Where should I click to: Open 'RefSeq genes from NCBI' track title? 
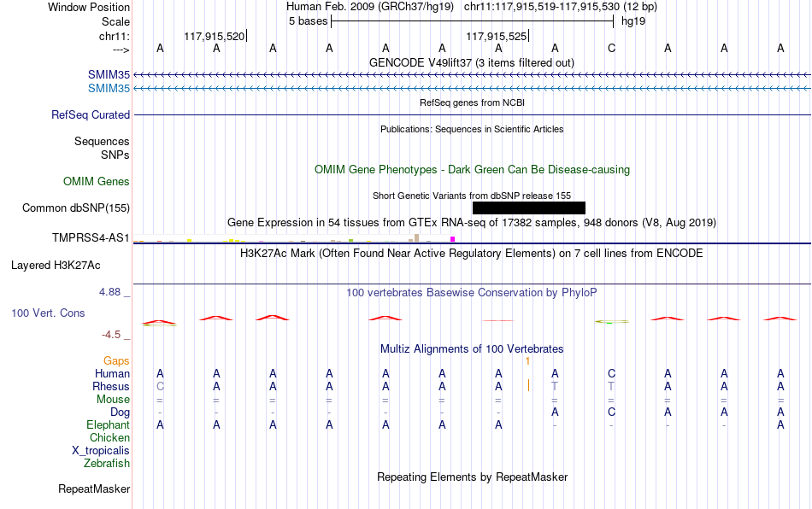point(473,102)
